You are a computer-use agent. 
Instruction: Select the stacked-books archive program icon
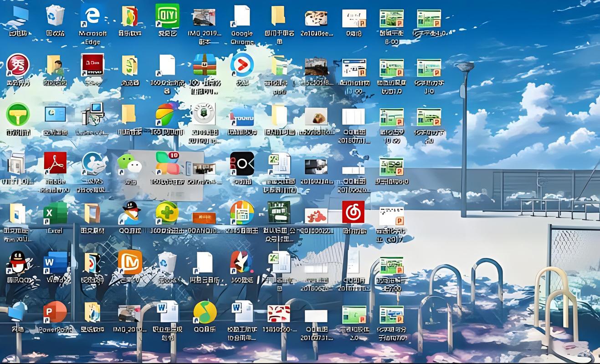[x=205, y=65]
